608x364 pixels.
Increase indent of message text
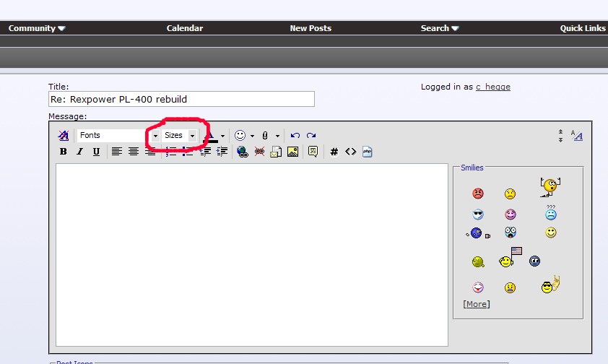(x=222, y=152)
